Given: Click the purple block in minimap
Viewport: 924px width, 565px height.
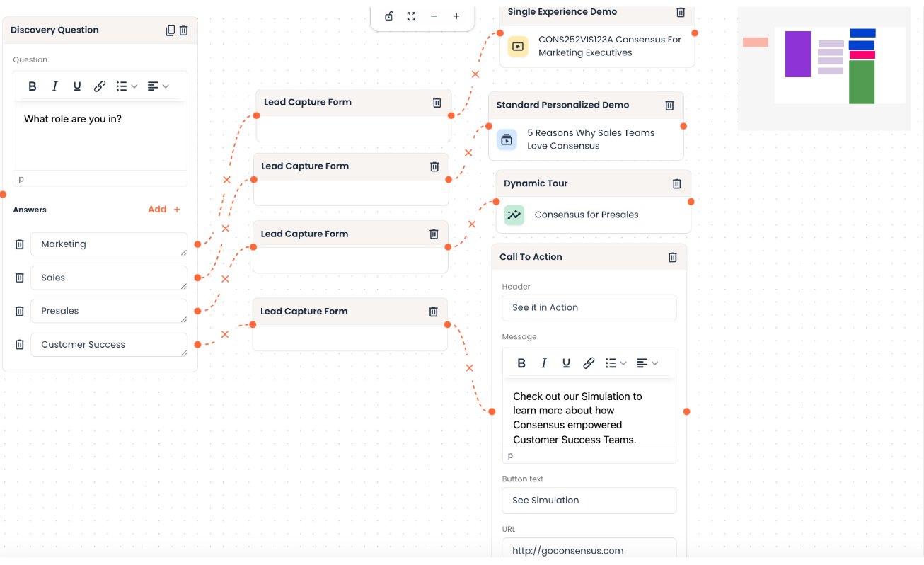Looking at the screenshot, I should point(798,54).
